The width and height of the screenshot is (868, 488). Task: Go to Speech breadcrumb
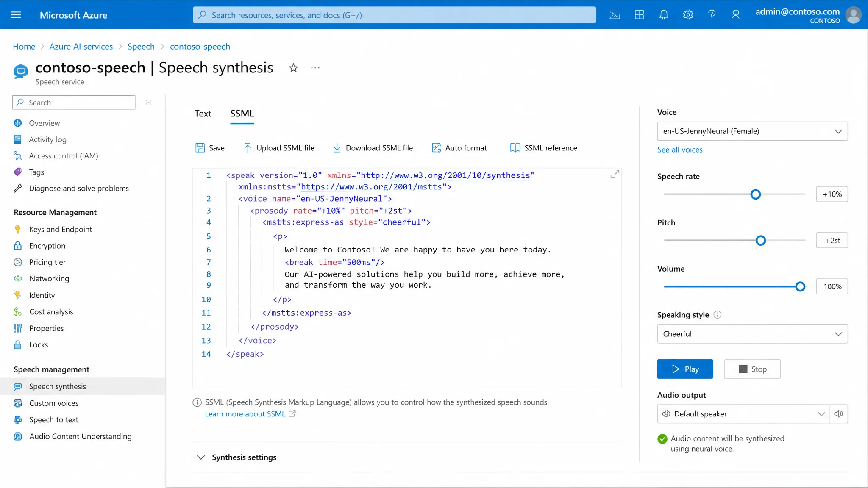tap(141, 47)
